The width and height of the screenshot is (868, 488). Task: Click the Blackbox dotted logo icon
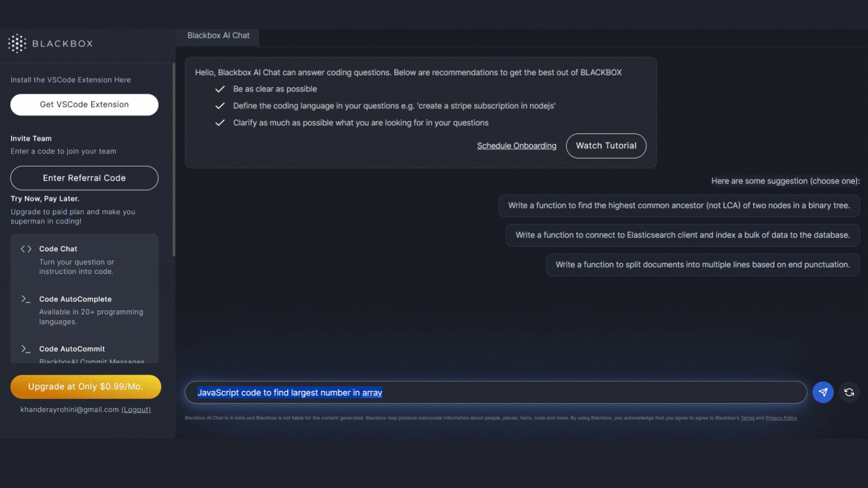17,44
